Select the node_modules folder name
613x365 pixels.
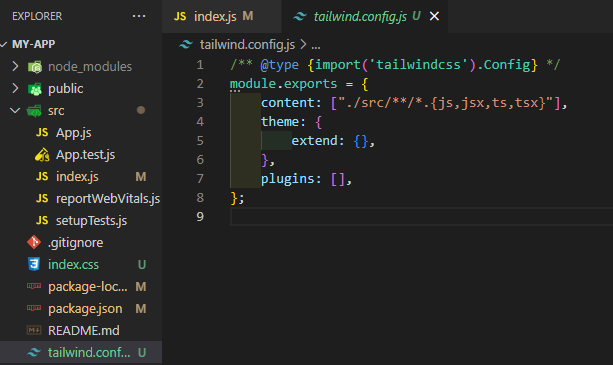pos(90,66)
